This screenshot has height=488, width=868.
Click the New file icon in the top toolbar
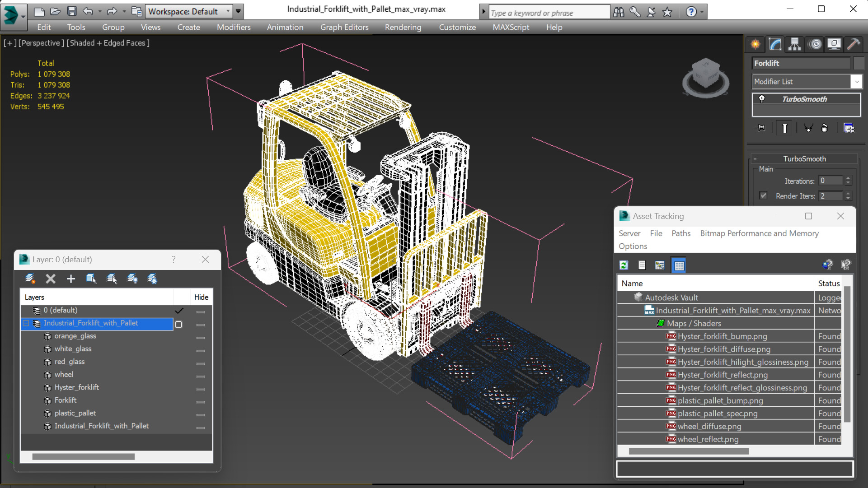point(39,11)
